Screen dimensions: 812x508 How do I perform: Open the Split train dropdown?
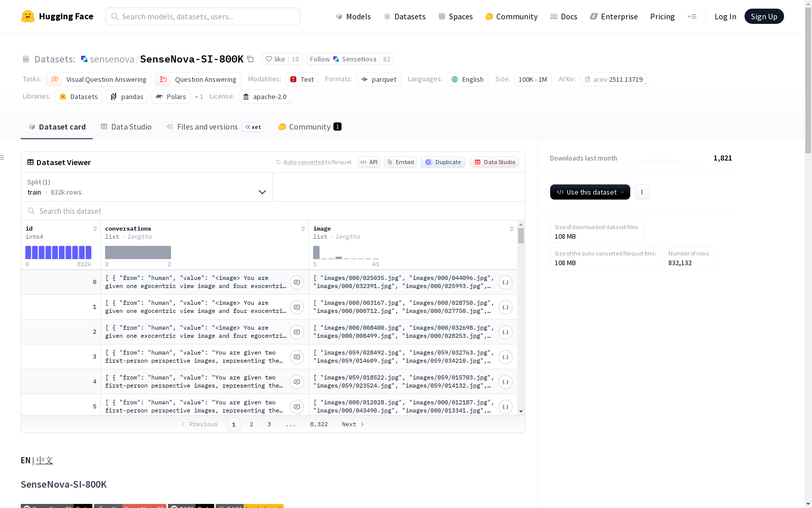147,187
